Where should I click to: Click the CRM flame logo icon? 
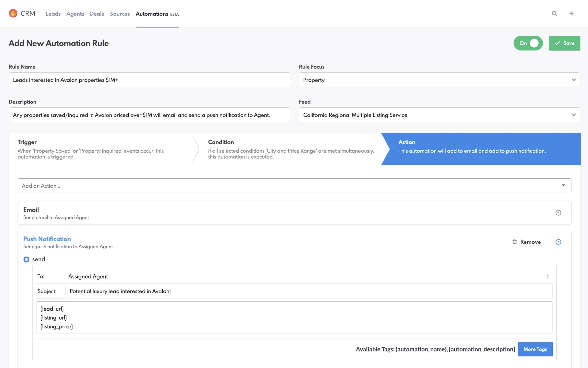click(13, 13)
